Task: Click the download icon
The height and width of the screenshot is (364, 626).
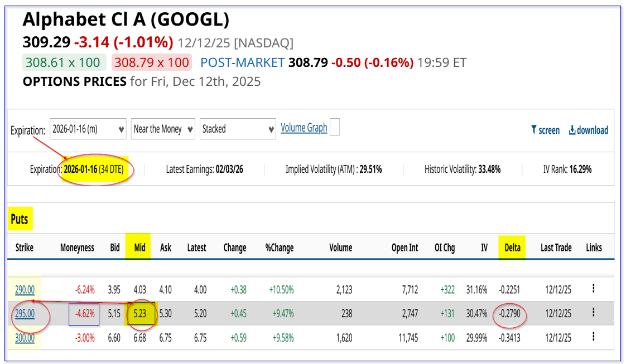Action: click(572, 130)
